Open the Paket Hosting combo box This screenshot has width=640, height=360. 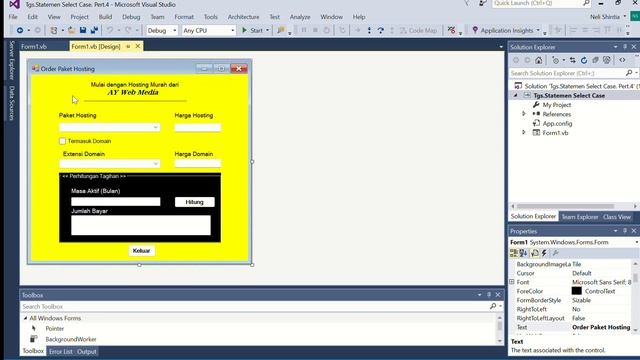tap(156, 127)
